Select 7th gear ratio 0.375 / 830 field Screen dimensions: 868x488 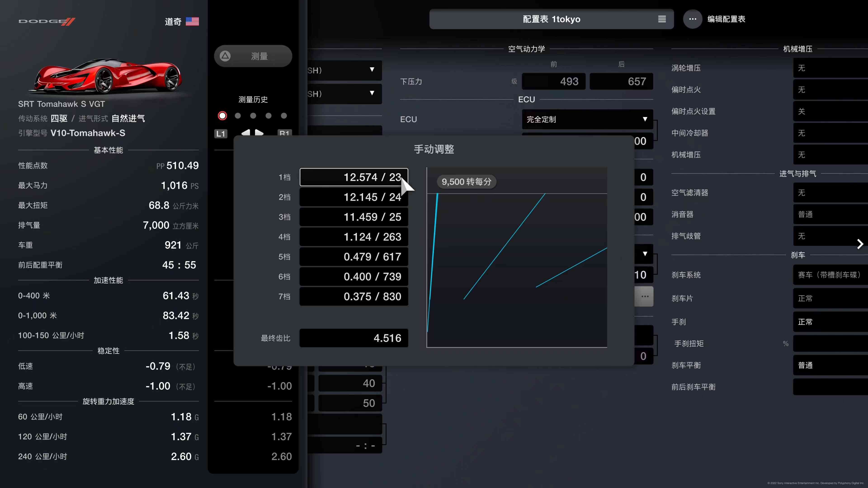tap(354, 296)
